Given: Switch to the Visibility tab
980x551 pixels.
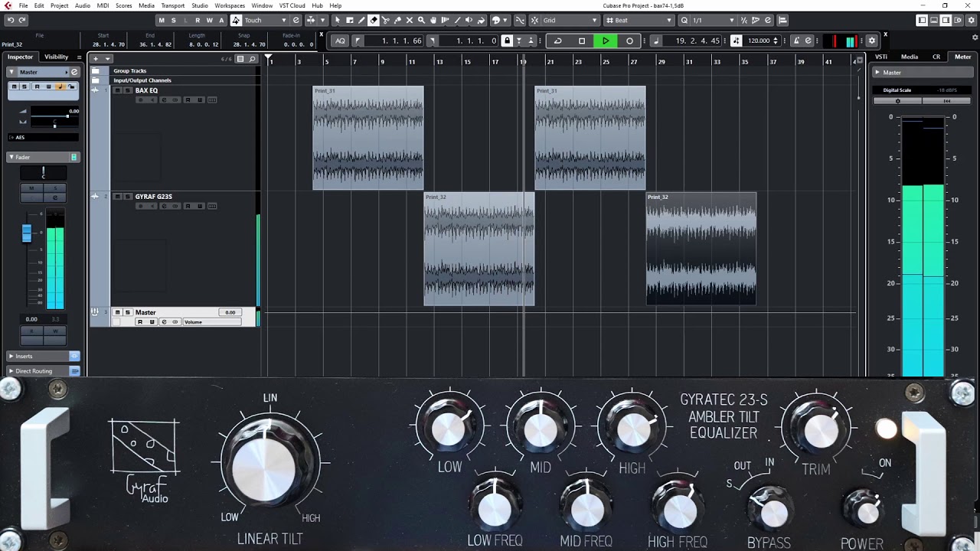Looking at the screenshot, I should 56,57.
